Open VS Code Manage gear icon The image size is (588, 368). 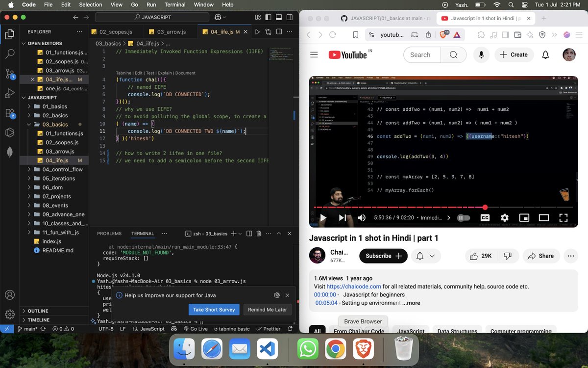tap(10, 315)
